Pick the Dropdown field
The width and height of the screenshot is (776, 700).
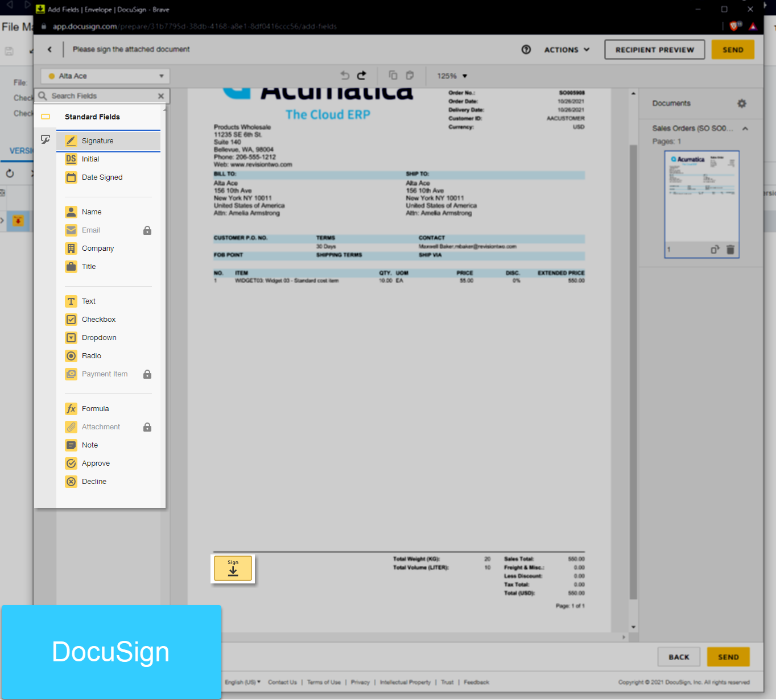(108, 338)
